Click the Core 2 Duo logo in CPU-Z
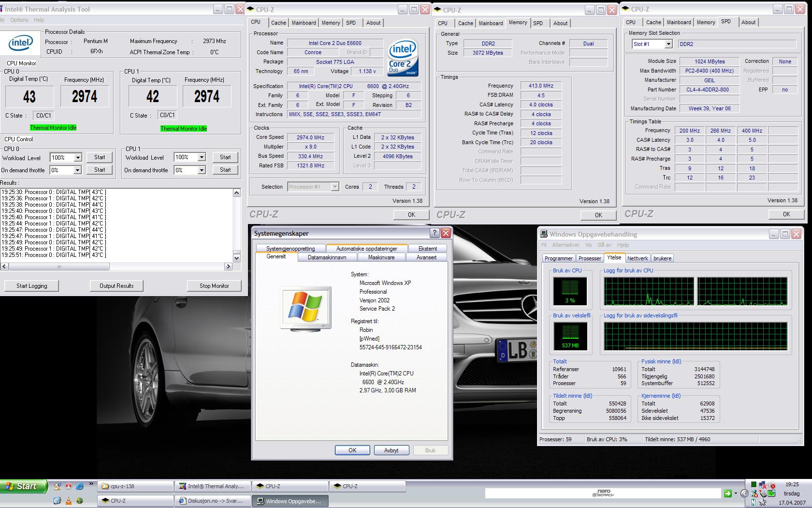The width and height of the screenshot is (812, 508). 403,57
